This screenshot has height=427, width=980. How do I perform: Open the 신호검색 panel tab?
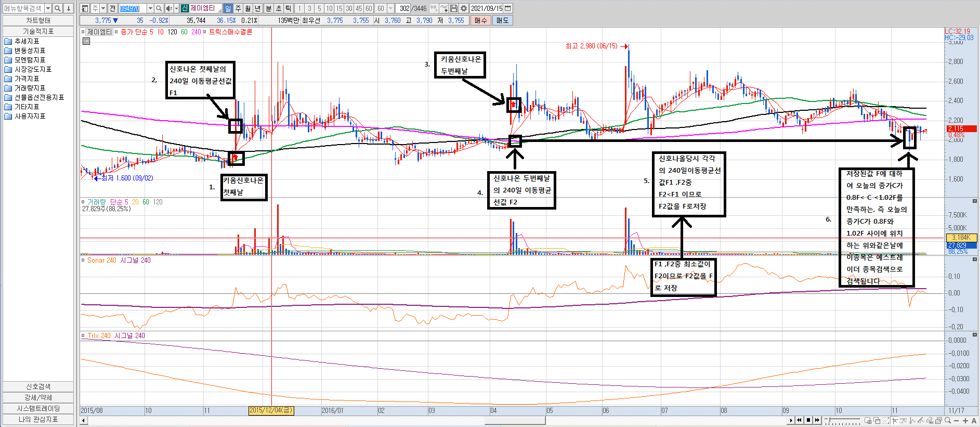tap(38, 386)
